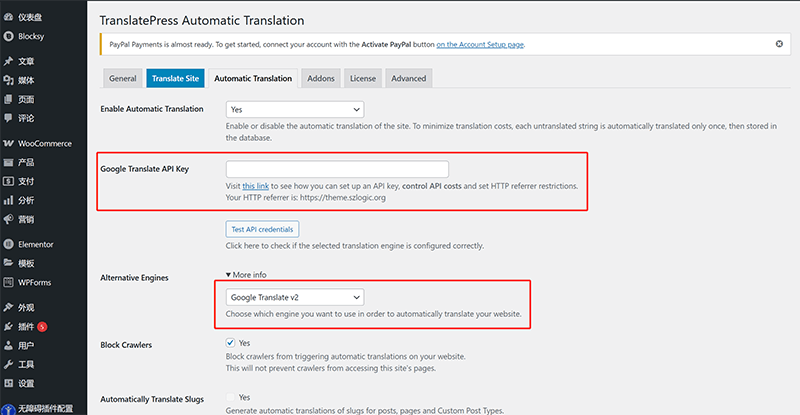
Task: Click the red plugin update badge
Action: pyautogui.click(x=42, y=327)
